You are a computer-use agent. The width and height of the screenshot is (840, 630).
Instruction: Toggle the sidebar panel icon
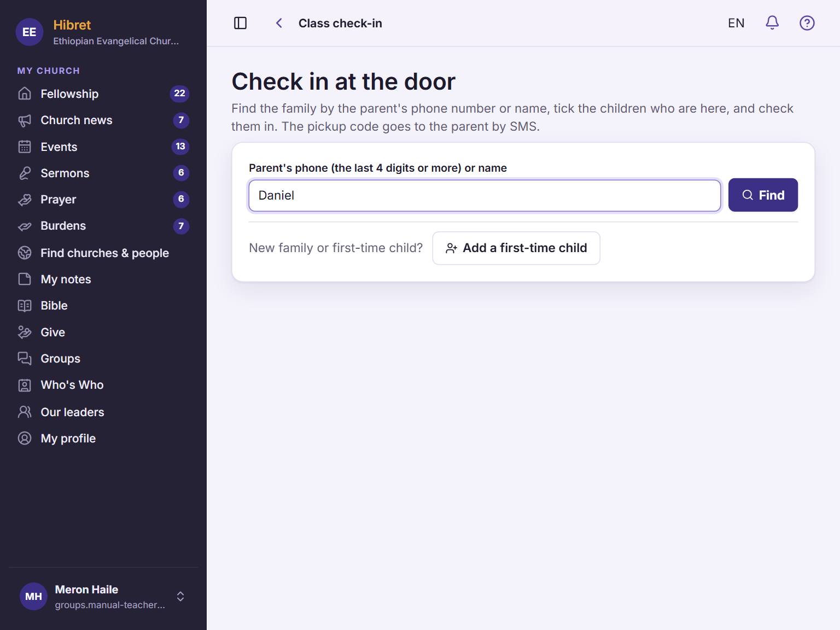pyautogui.click(x=240, y=23)
